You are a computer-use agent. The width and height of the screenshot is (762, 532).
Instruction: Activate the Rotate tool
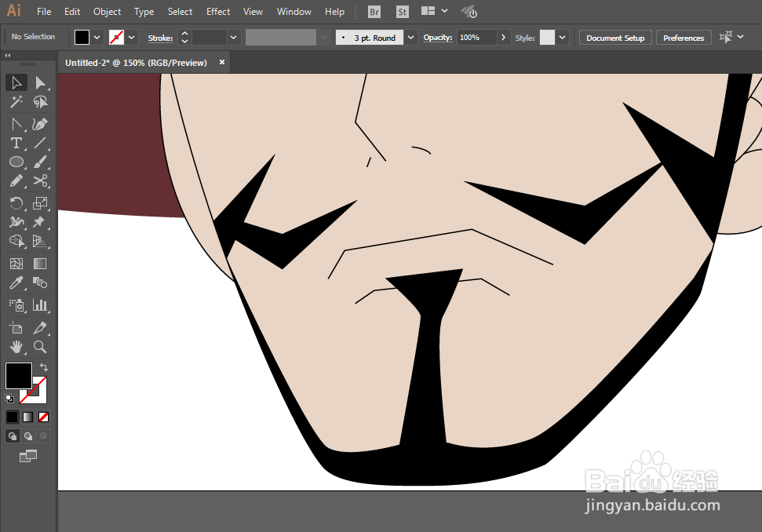pos(16,203)
